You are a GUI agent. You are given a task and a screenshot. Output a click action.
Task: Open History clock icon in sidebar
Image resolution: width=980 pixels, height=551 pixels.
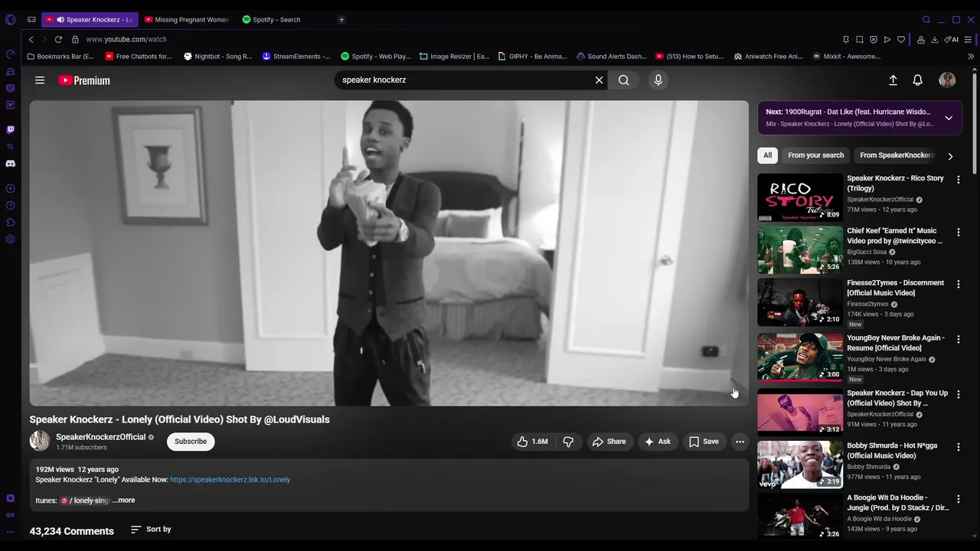click(10, 205)
